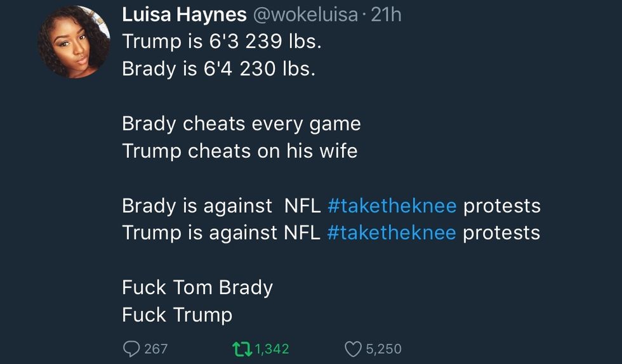Viewport: 622px width, 364px height.
Task: Like the tweet with the heart icon
Action: point(353,349)
